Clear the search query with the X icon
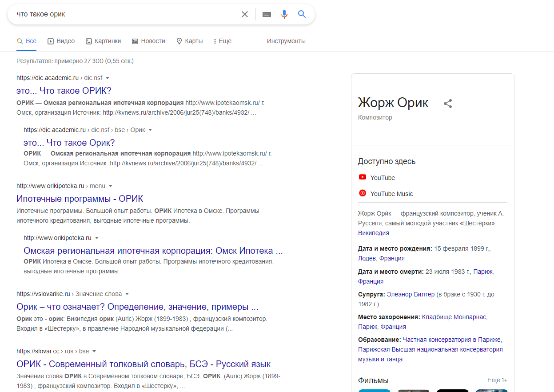Screen dimensions: 554x392 (244, 14)
